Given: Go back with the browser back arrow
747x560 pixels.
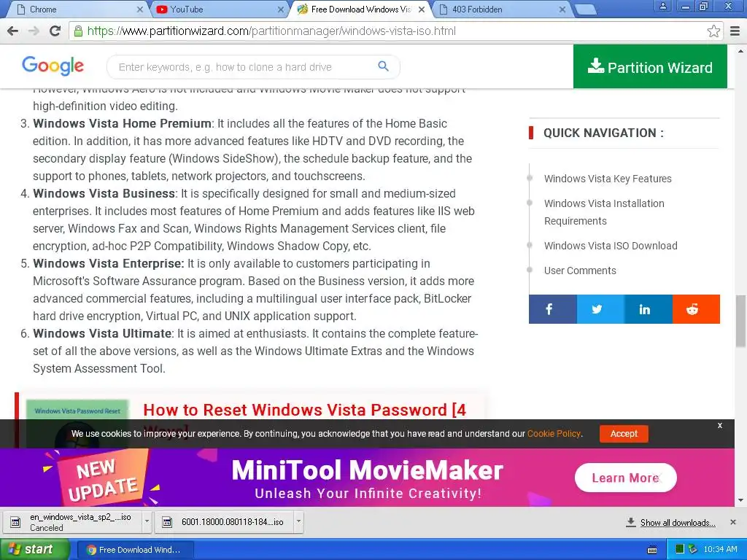Looking at the screenshot, I should coord(13,31).
